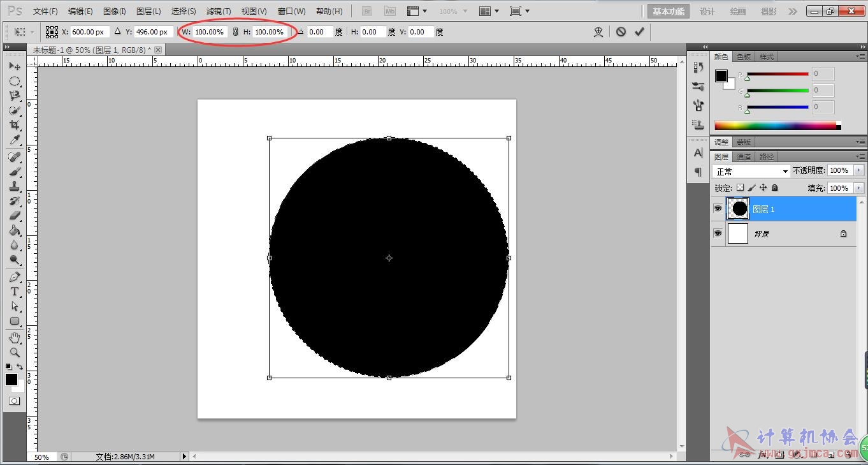
Task: Switch to the 色板 tab
Action: [x=744, y=57]
